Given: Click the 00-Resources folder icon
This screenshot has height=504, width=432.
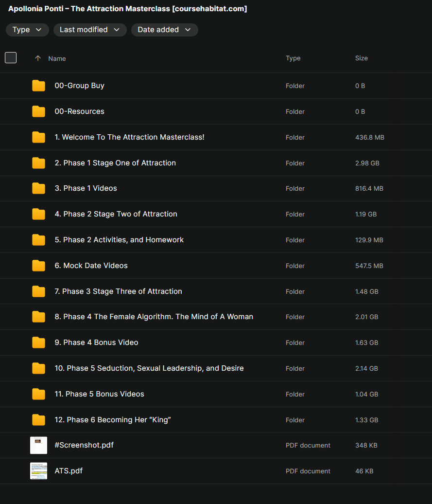Looking at the screenshot, I should point(38,111).
